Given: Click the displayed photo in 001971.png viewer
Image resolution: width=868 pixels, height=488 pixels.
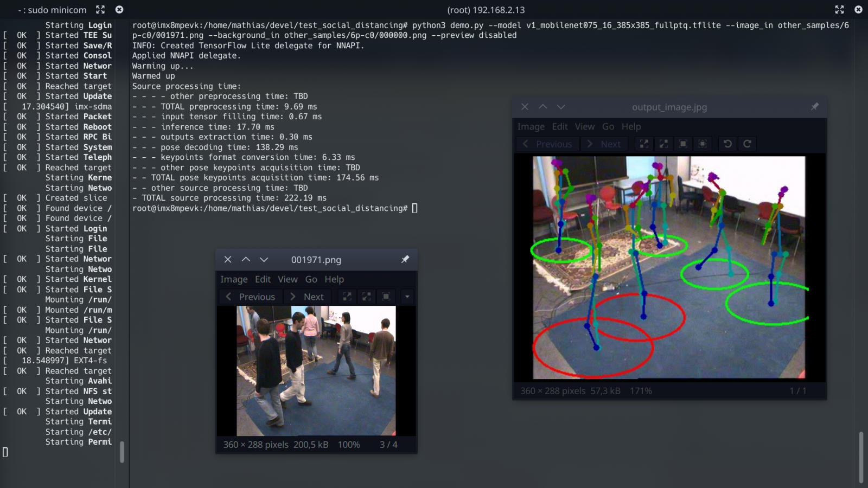Looking at the screenshot, I should click(316, 370).
